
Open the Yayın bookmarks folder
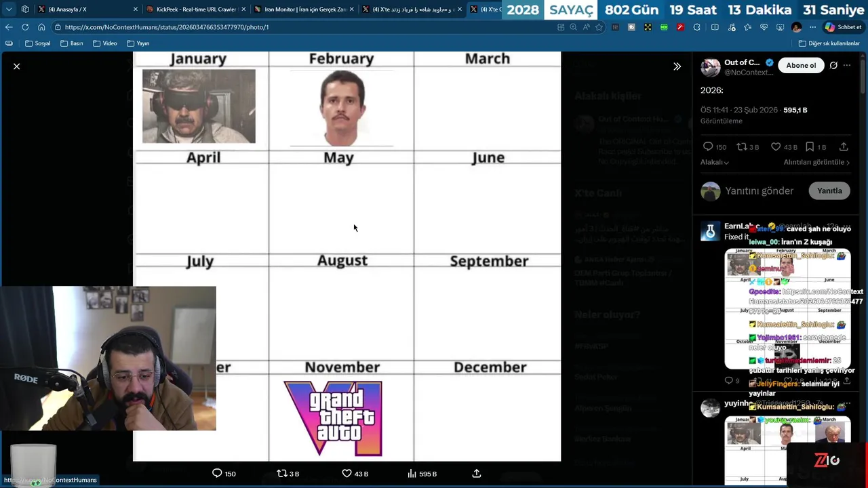[138, 43]
